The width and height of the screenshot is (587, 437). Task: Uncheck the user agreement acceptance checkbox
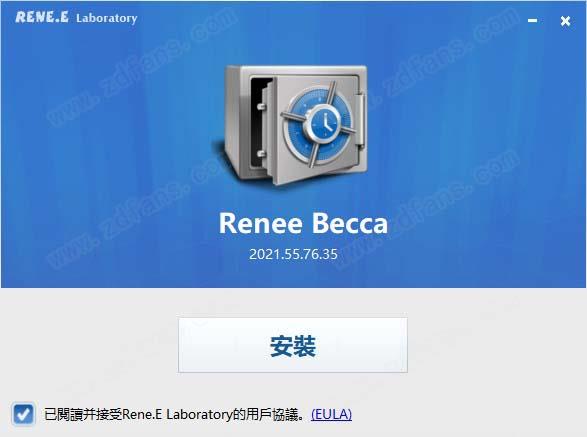coord(23,414)
